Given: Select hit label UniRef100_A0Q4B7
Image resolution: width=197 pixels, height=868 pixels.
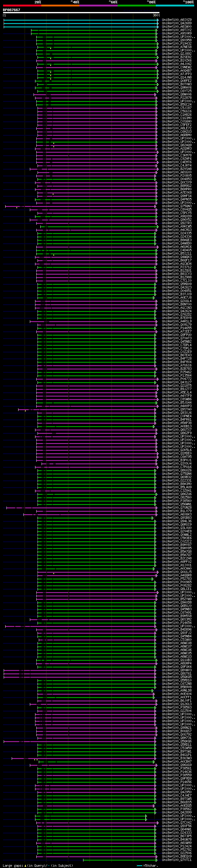Looking at the screenshot, I should pos(177,71).
